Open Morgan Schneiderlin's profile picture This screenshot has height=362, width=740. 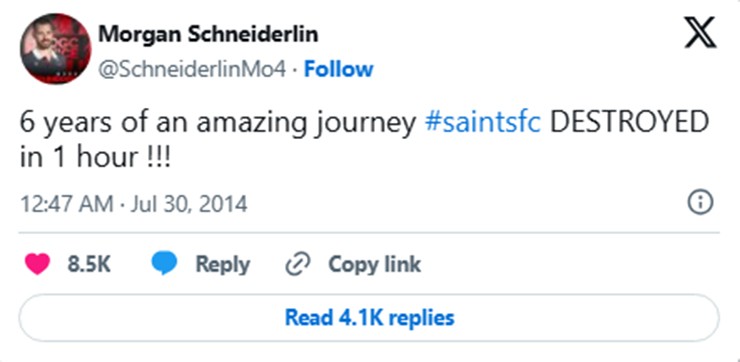[x=55, y=49]
